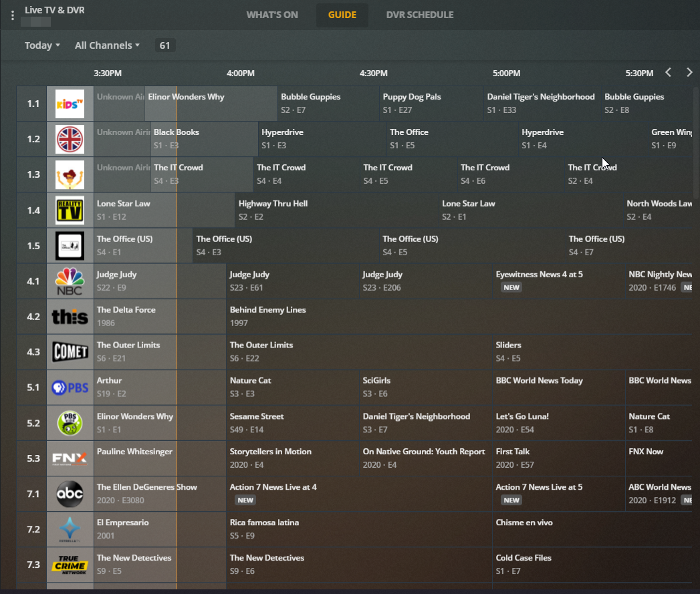
Task: Click the NBC peacock logo
Action: point(70,281)
